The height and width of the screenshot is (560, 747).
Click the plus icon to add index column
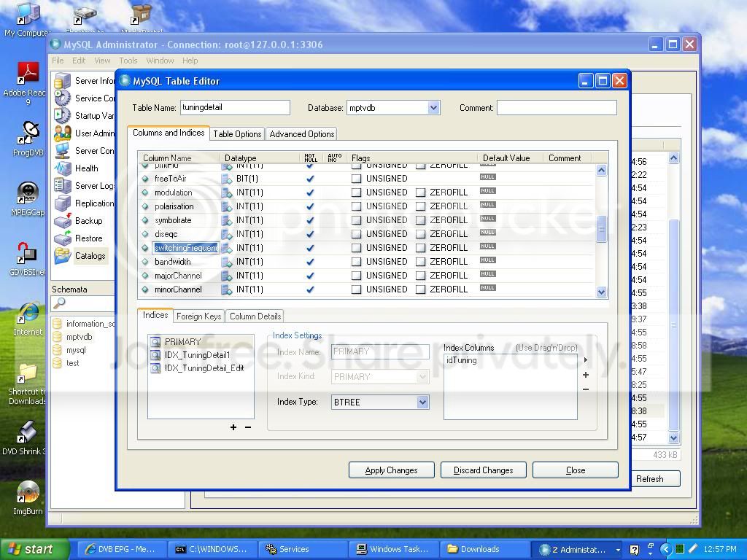click(586, 375)
